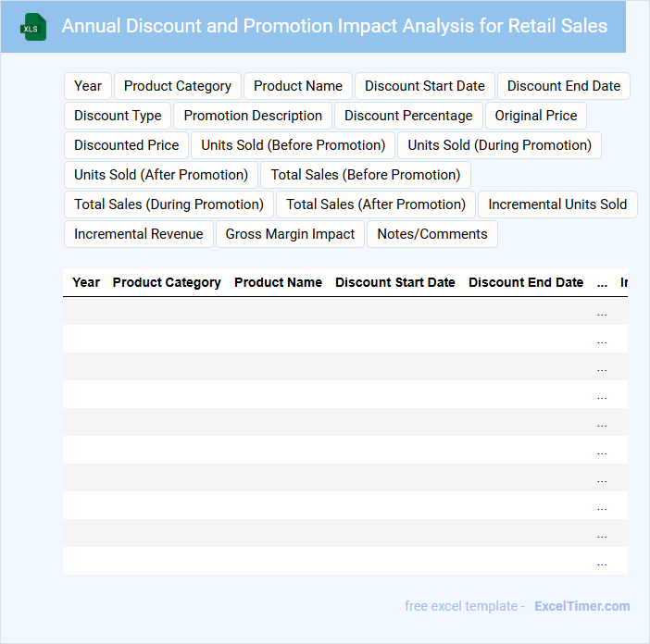
Task: Click the ellipsis in the first table row
Action: pos(602,312)
